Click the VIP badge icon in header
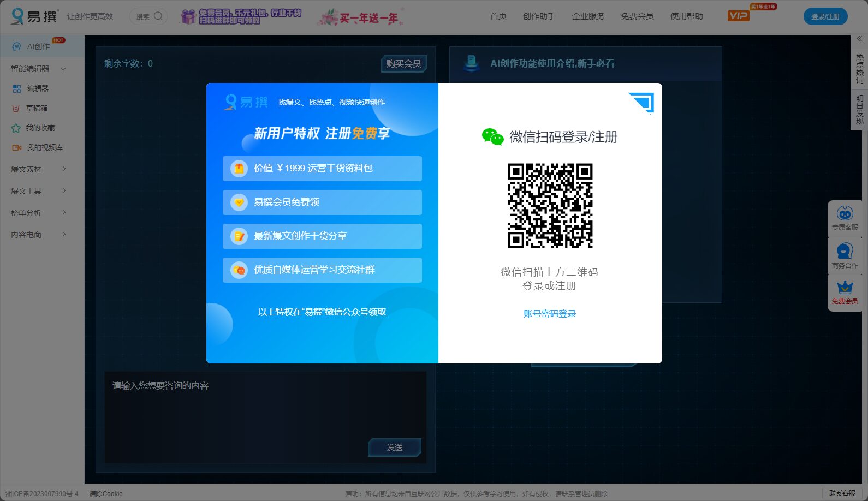This screenshot has height=501, width=868. pyautogui.click(x=738, y=16)
